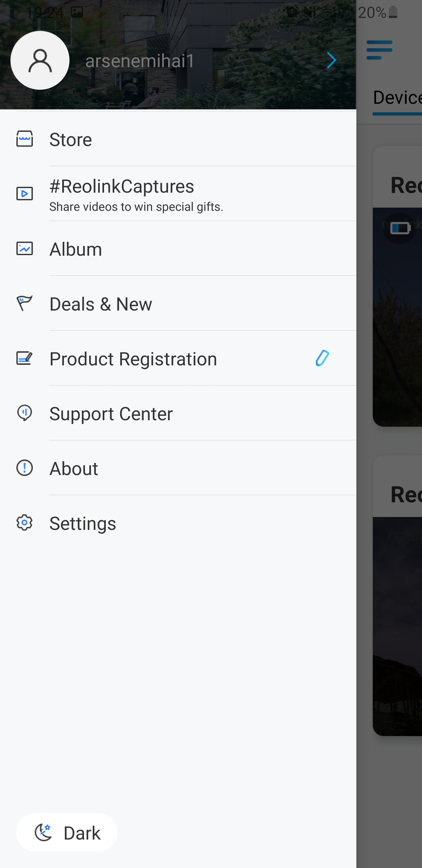
Task: Tap the About exclamation circle icon
Action: [x=25, y=468]
